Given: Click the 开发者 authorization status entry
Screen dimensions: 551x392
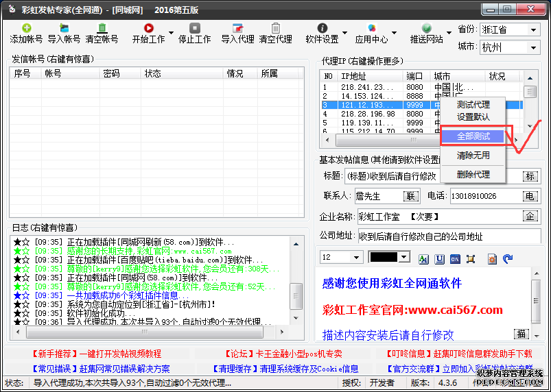Looking at the screenshot, I should point(382,383).
